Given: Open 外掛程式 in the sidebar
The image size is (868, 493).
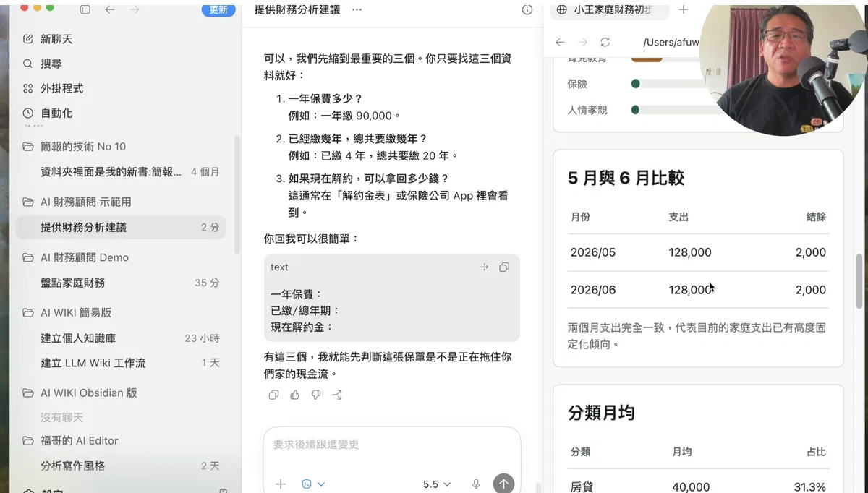Looking at the screenshot, I should pyautogui.click(x=61, y=88).
